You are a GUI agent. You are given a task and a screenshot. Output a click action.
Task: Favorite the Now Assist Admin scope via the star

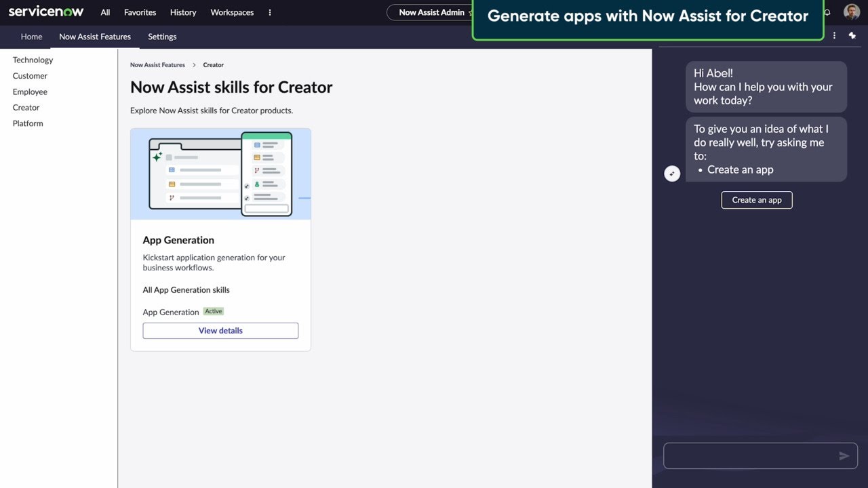tap(471, 12)
